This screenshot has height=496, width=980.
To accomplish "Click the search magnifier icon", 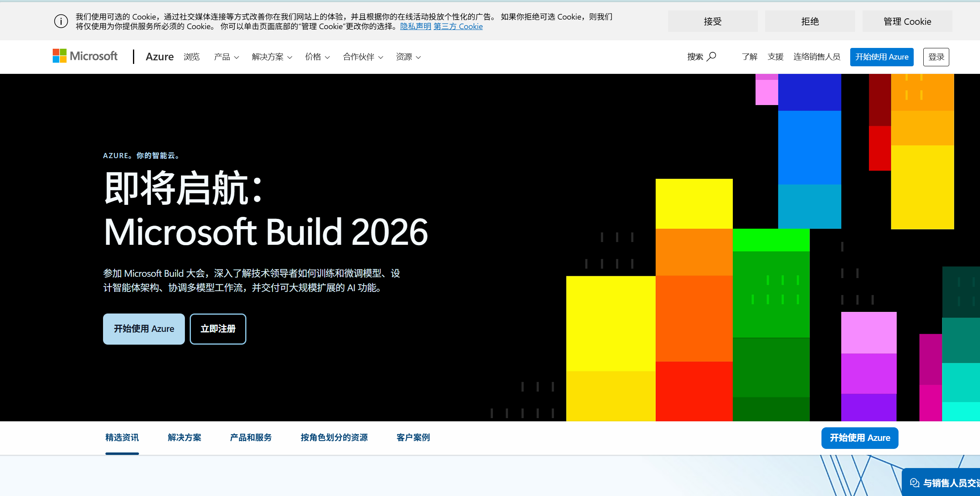I will 711,57.
